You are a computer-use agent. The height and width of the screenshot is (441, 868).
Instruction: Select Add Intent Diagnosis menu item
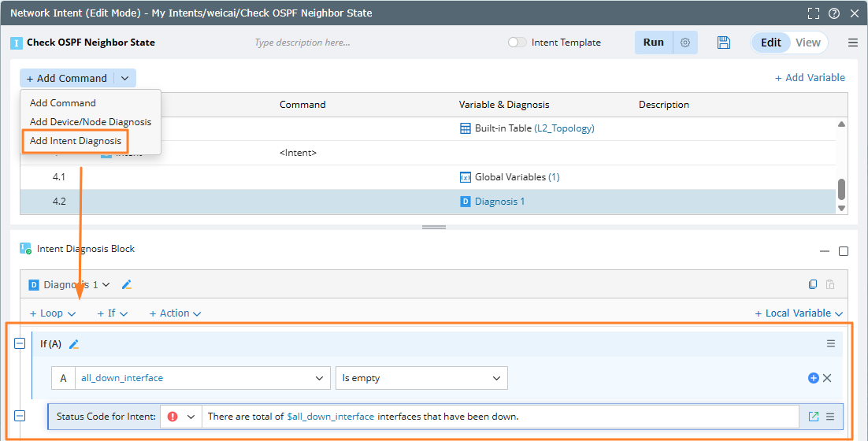(x=76, y=141)
